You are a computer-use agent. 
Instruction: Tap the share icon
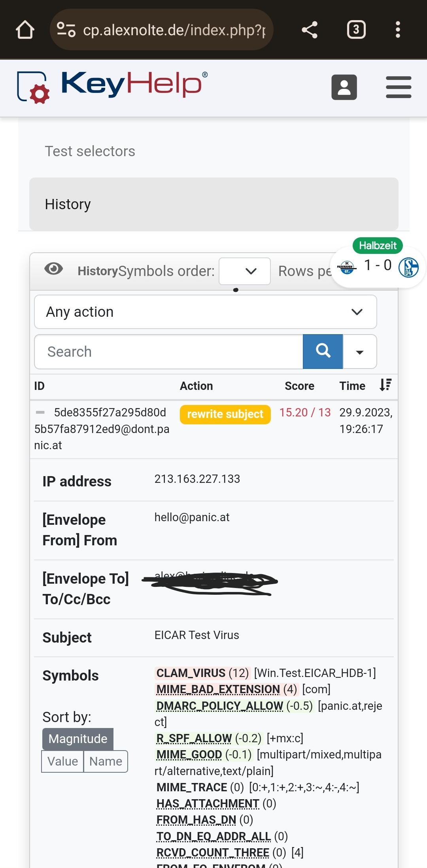[310, 30]
